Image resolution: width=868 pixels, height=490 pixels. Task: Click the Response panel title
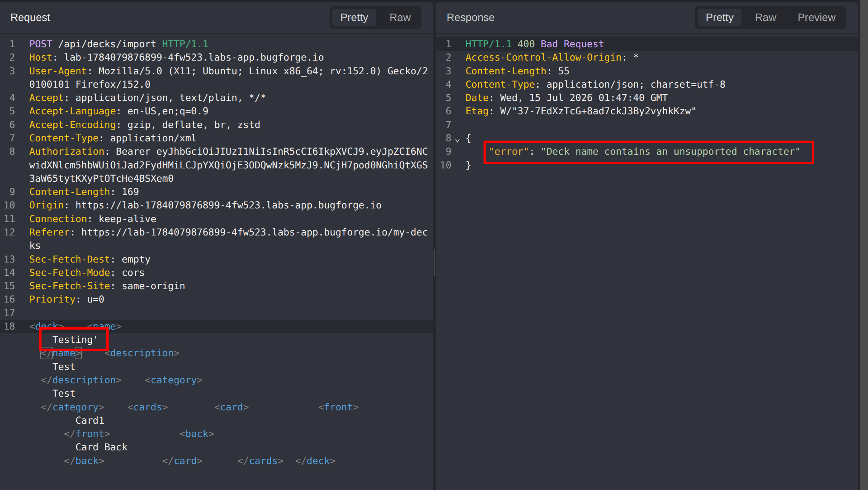click(x=470, y=18)
